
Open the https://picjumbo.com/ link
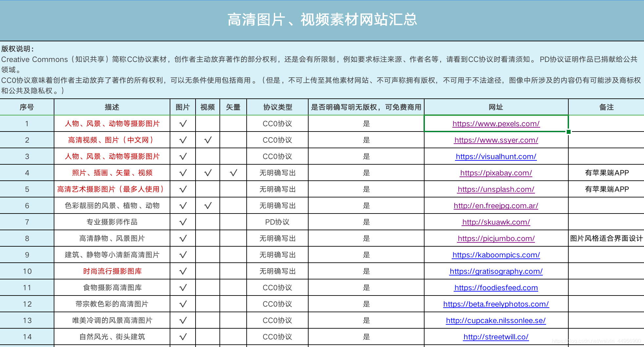[x=496, y=238]
